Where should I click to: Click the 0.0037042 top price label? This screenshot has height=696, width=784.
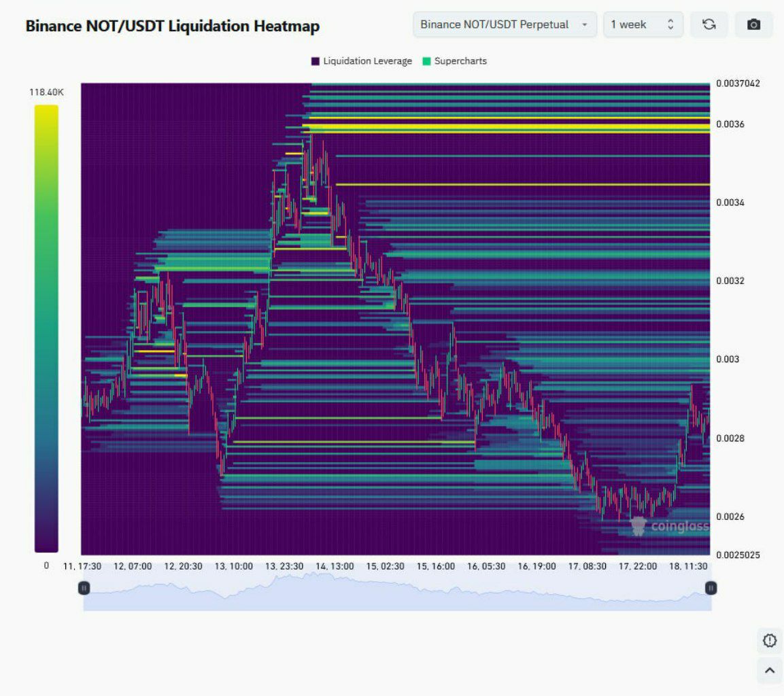point(738,84)
